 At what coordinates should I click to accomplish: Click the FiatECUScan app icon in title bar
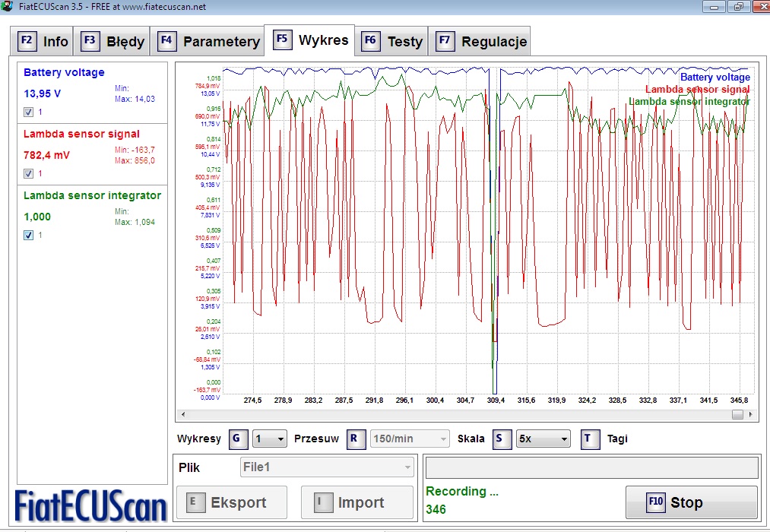8,6
